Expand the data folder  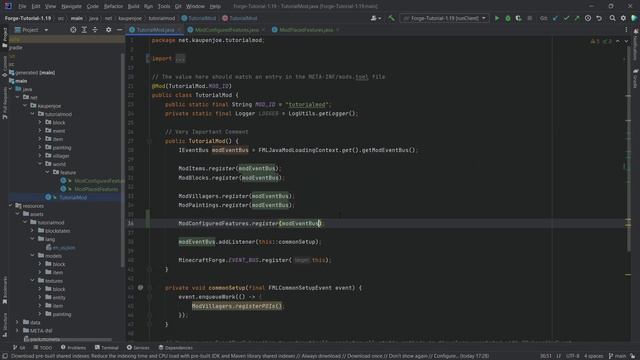pyautogui.click(x=18, y=322)
